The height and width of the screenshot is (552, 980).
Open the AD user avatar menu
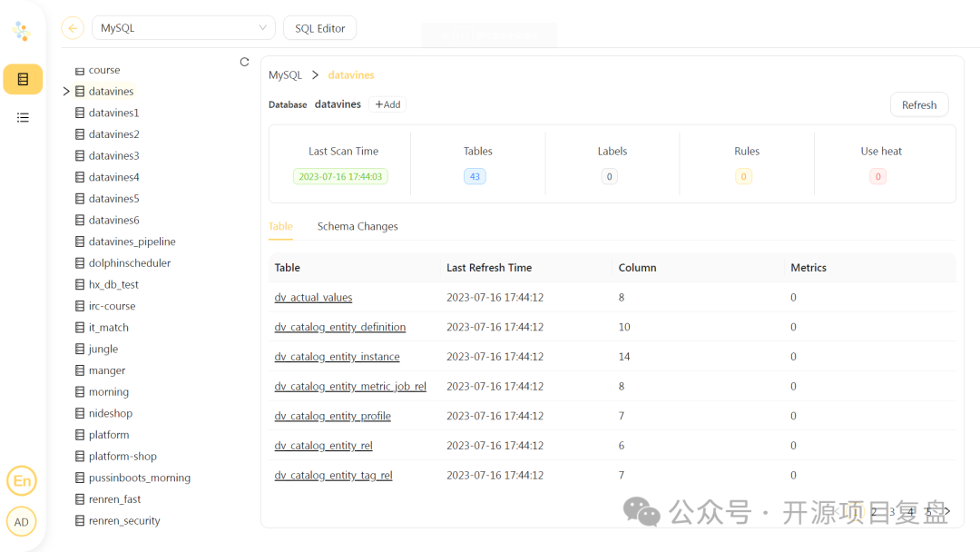pyautogui.click(x=22, y=522)
